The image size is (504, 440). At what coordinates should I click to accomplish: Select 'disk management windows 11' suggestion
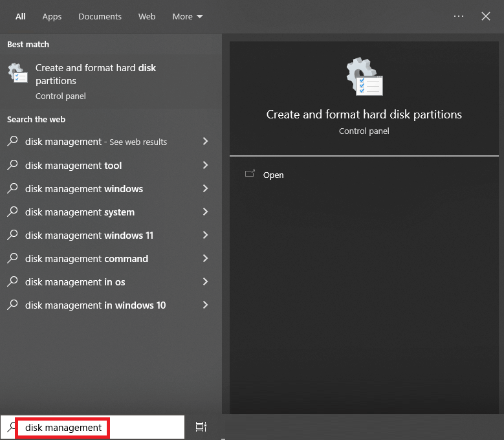pyautogui.click(x=111, y=236)
